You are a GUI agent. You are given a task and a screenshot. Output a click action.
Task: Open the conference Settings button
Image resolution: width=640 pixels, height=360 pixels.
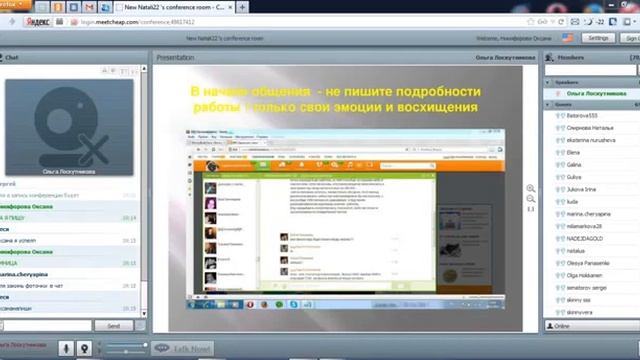click(x=598, y=38)
